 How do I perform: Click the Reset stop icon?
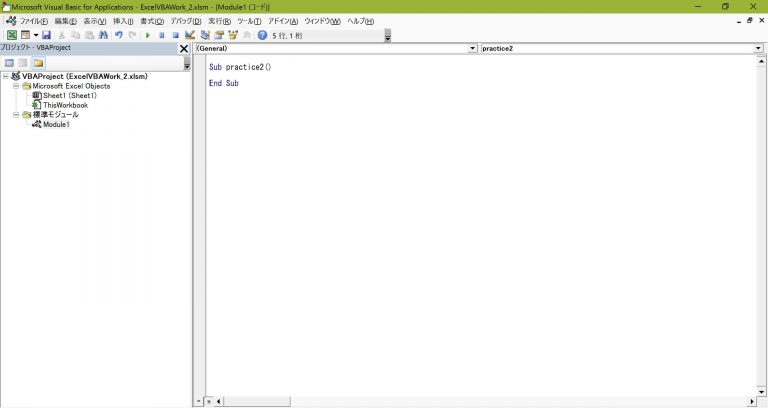point(175,35)
